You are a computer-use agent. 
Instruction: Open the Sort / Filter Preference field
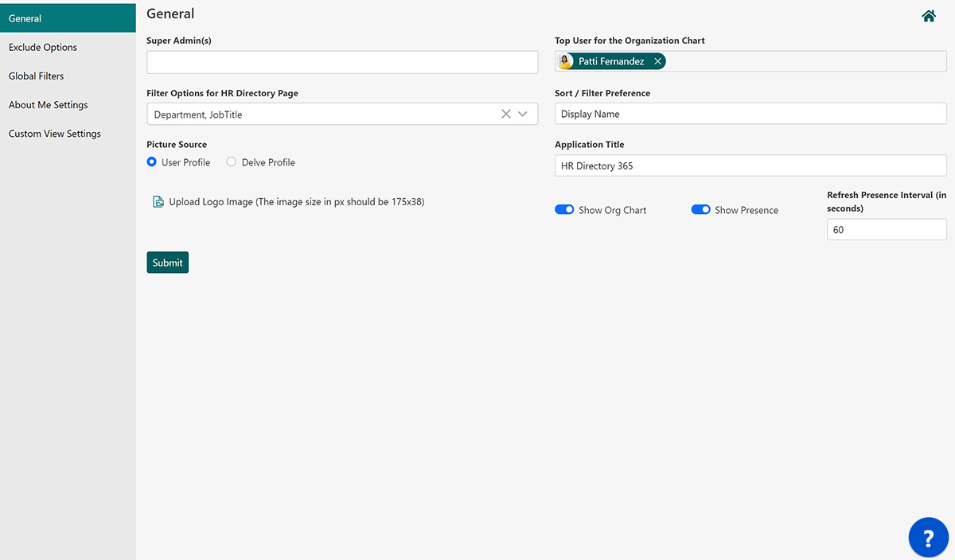point(750,114)
